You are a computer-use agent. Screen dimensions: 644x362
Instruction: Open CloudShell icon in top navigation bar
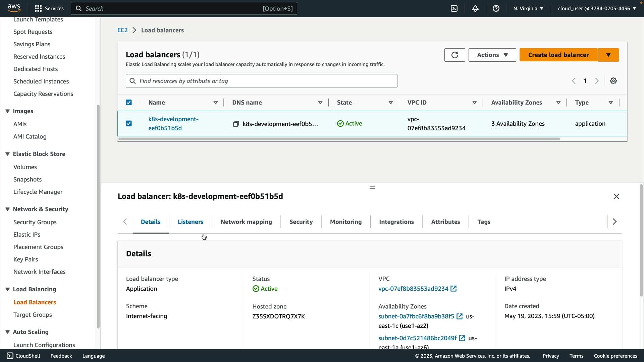pyautogui.click(x=454, y=8)
